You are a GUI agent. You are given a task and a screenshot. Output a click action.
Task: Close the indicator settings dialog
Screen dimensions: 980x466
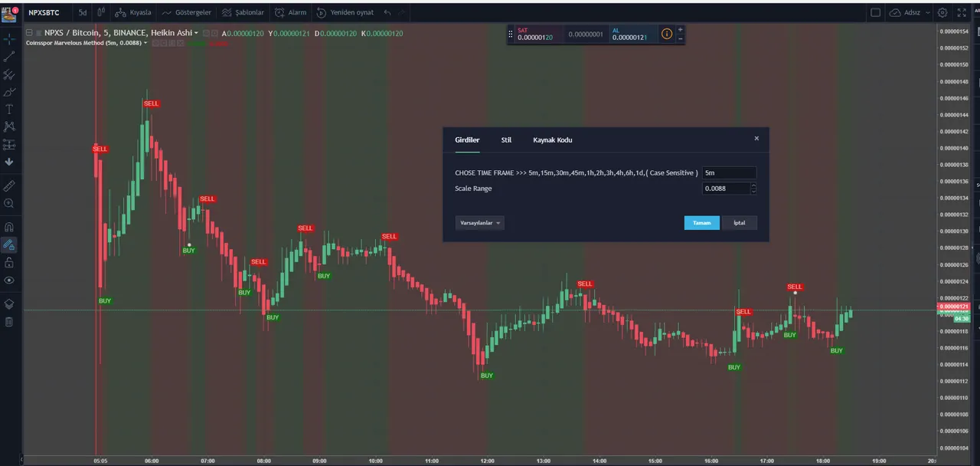tap(756, 139)
